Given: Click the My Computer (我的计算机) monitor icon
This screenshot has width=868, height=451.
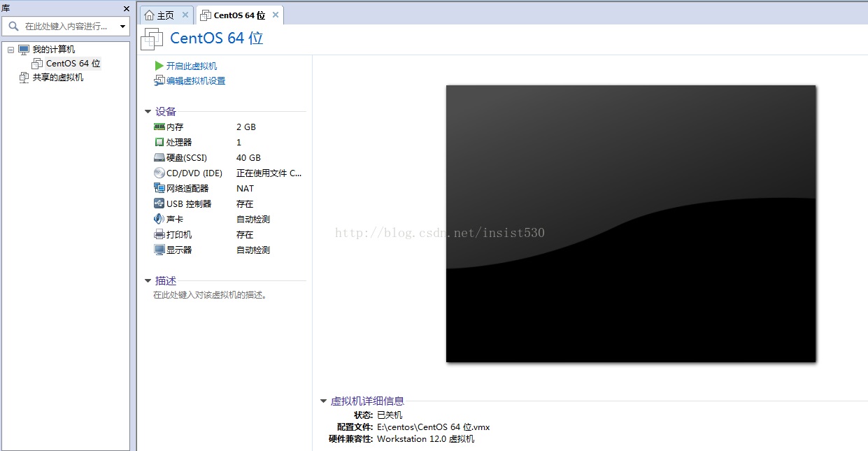Looking at the screenshot, I should pyautogui.click(x=24, y=50).
